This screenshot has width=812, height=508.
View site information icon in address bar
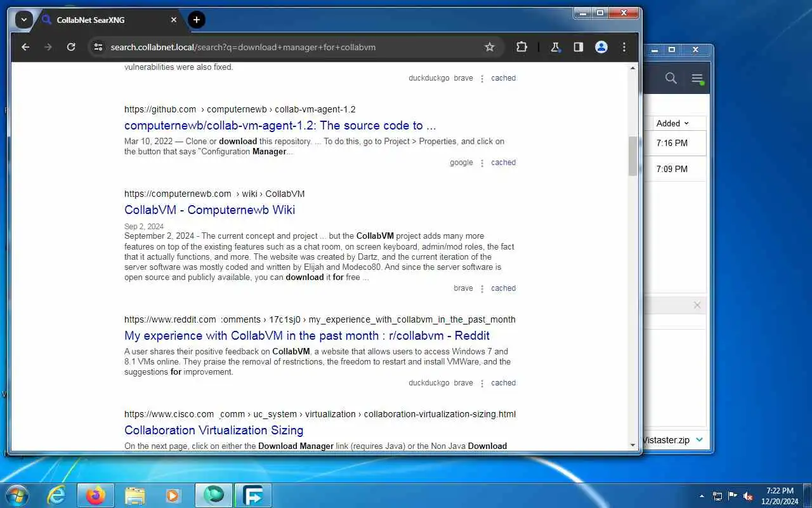click(97, 47)
